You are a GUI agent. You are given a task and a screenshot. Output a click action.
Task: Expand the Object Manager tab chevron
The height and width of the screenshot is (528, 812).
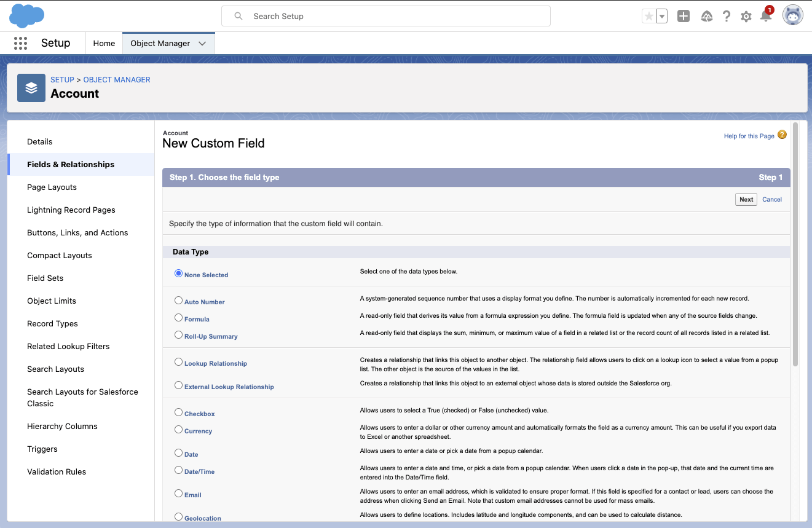[202, 44]
